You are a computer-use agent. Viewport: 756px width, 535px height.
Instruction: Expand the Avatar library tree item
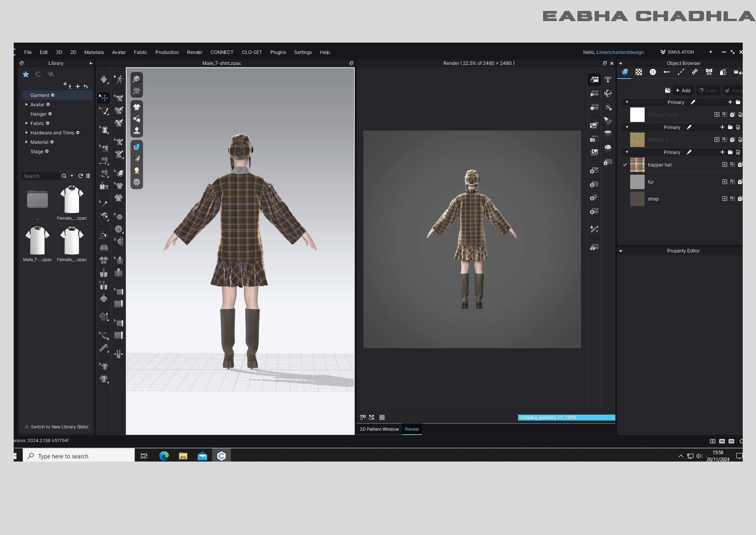point(27,104)
